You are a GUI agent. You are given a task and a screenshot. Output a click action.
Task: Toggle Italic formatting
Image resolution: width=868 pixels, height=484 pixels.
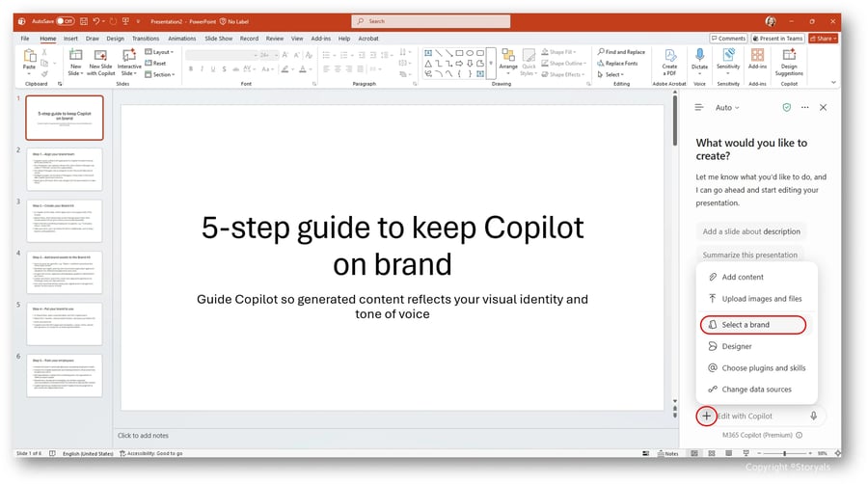click(203, 69)
